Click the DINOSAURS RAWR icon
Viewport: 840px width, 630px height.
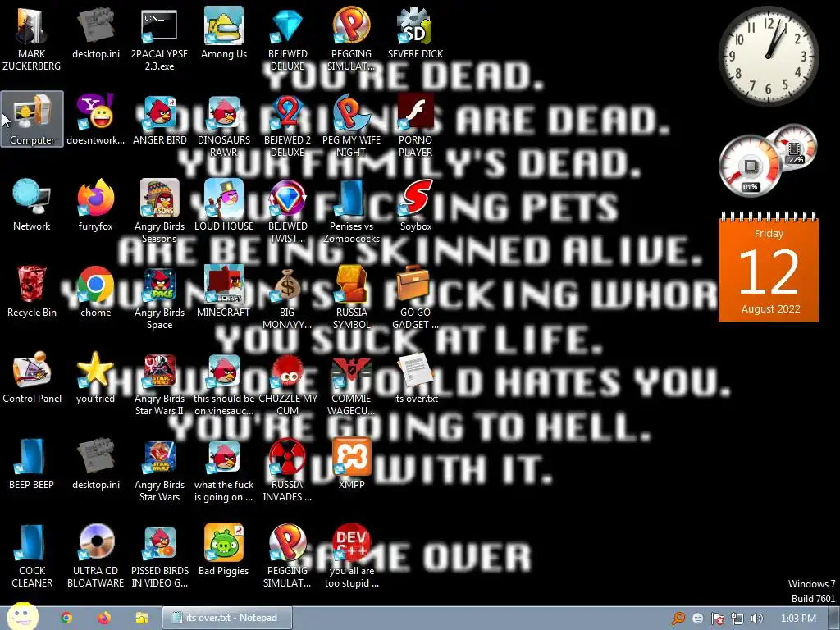click(223, 126)
